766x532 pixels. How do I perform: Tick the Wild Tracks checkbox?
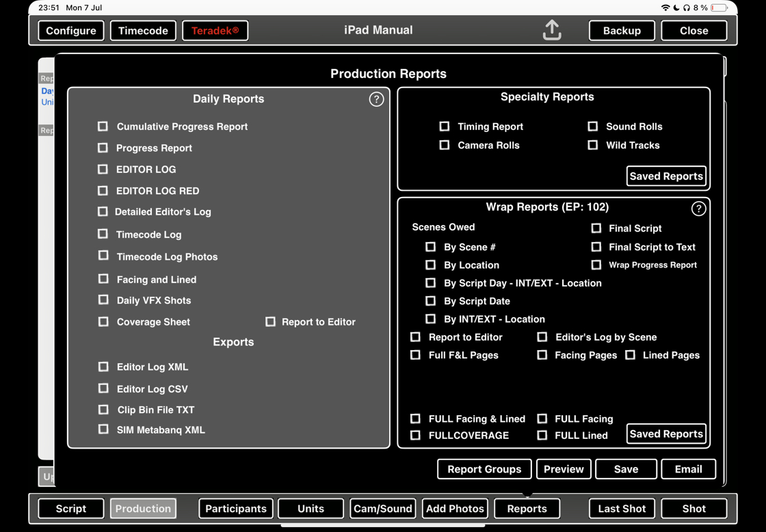tap(592, 145)
